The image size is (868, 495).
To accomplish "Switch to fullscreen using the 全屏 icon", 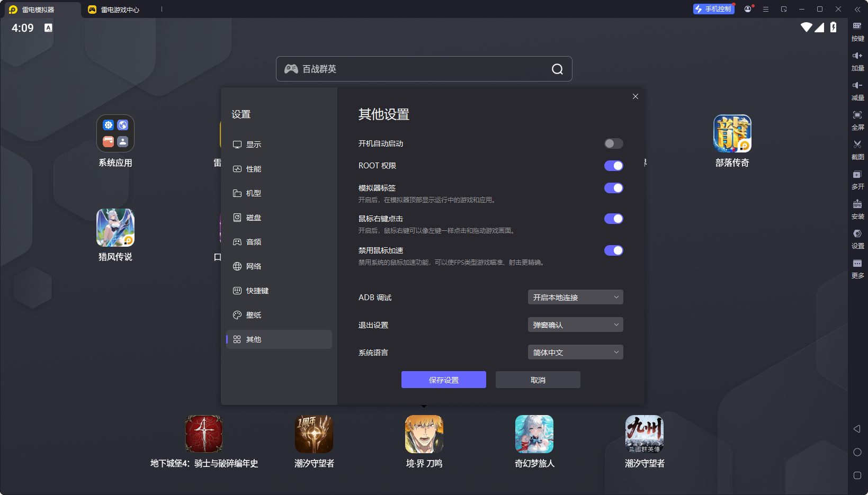I will tap(858, 120).
